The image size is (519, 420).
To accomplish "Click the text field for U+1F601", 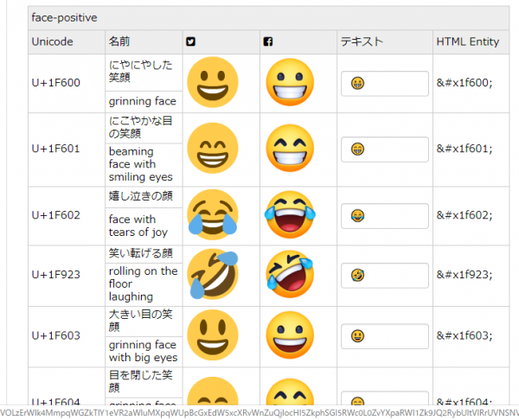I will click(385, 149).
